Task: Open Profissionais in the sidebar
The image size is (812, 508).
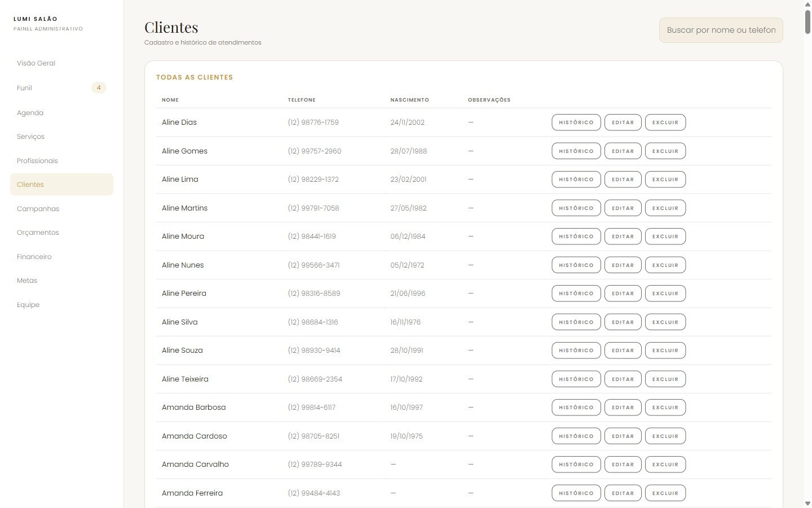Action: tap(61, 161)
